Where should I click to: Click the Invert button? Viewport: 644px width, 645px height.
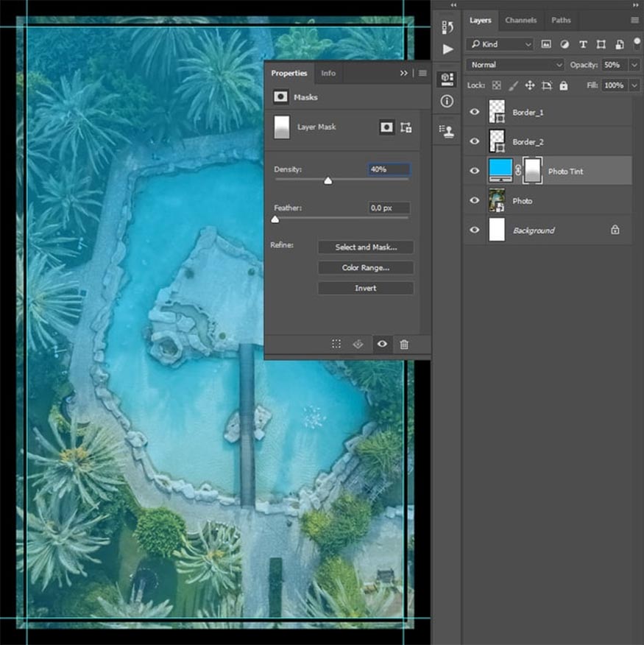[366, 289]
